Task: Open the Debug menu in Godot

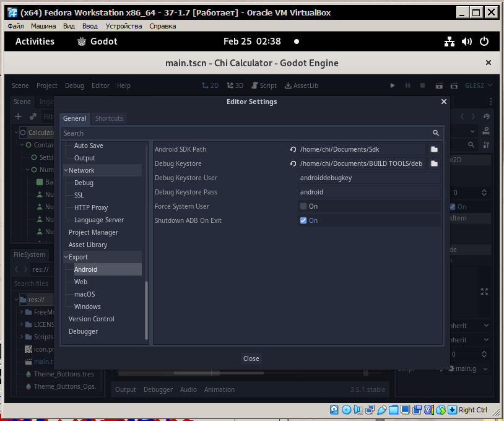Action: pyautogui.click(x=74, y=85)
